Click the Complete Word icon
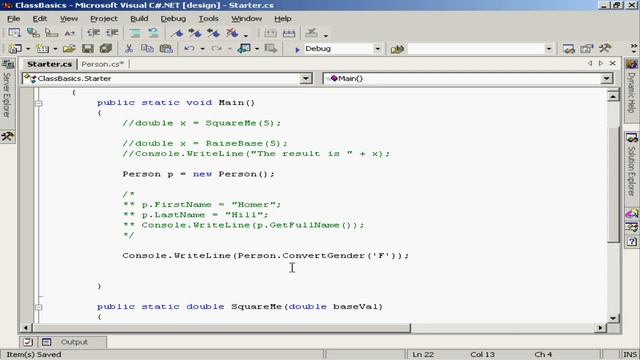 [x=70, y=33]
